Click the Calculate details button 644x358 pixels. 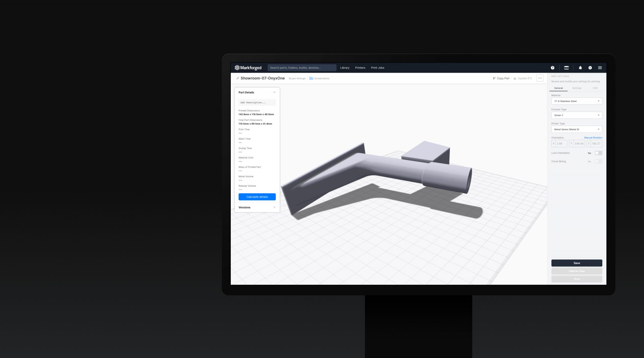(257, 197)
